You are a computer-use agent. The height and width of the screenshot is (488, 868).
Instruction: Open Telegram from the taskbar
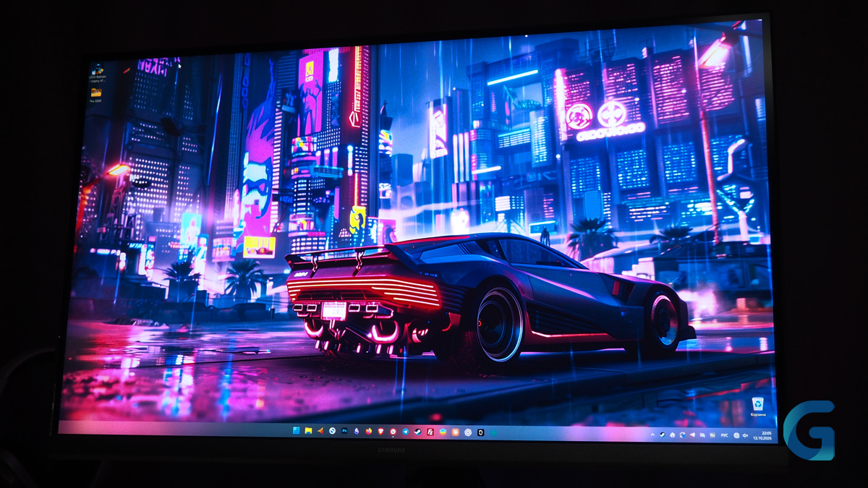click(x=406, y=432)
